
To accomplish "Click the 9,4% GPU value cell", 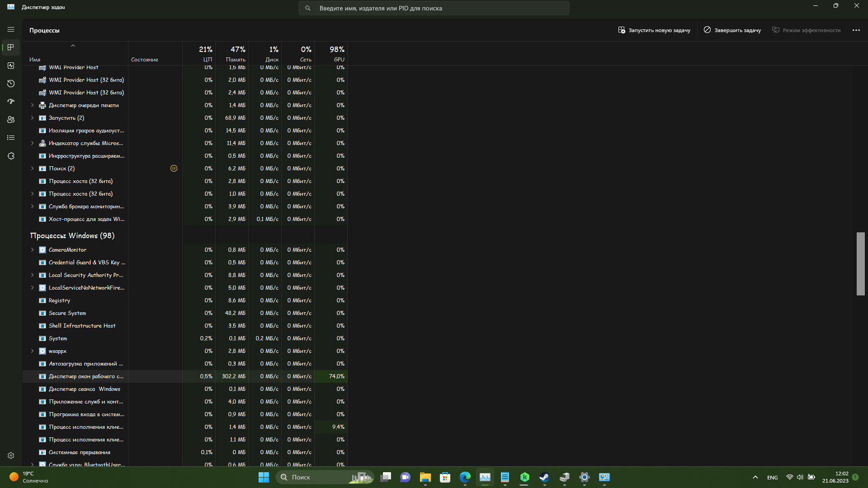I will tap(331, 427).
